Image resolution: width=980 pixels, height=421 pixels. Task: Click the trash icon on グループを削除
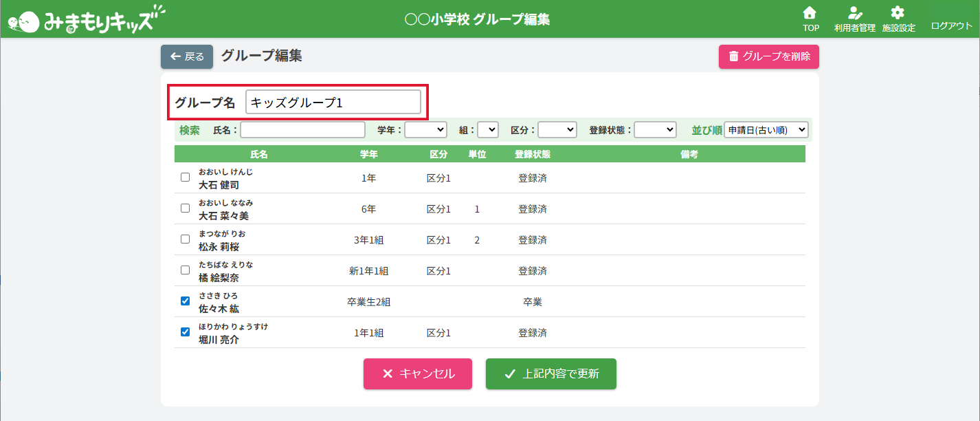pos(733,56)
